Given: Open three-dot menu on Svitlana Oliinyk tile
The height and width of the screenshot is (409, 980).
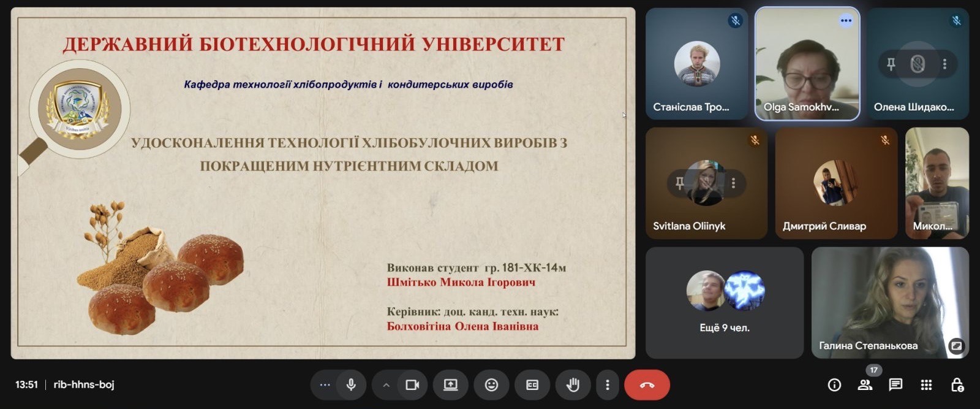Looking at the screenshot, I should pyautogui.click(x=733, y=183).
